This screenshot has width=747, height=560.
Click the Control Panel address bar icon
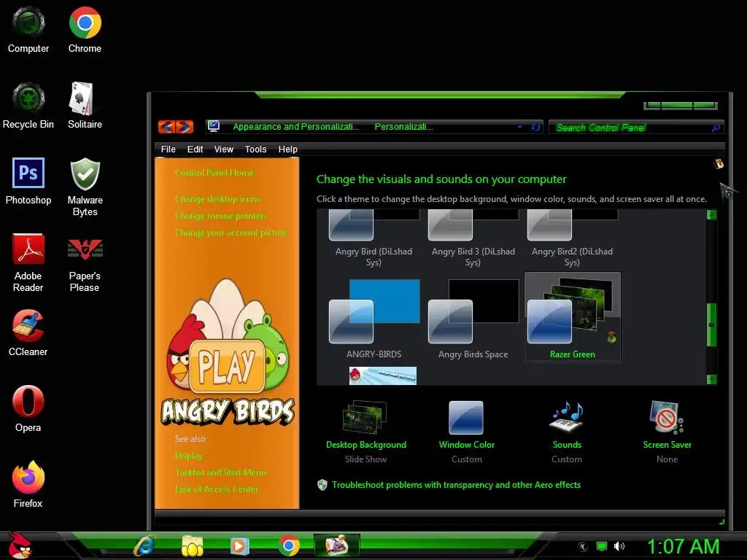pos(214,126)
